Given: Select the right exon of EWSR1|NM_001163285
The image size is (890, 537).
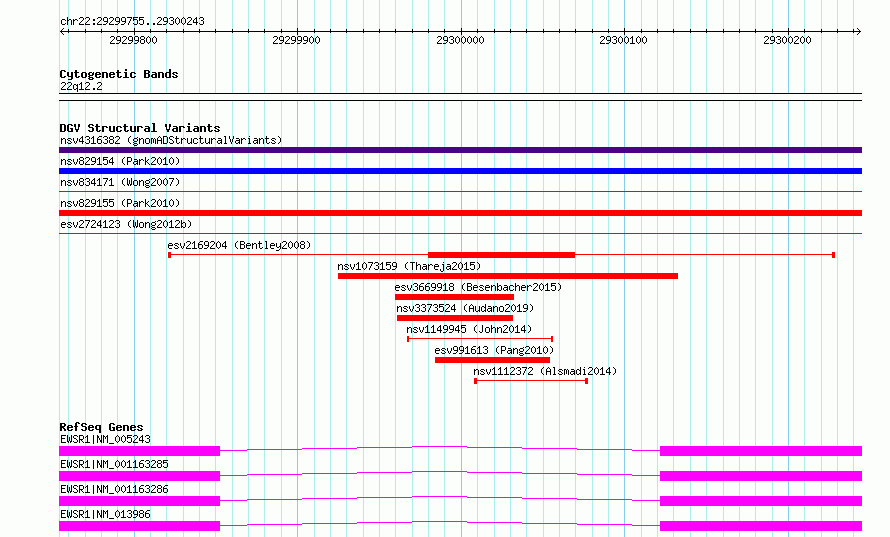Looking at the screenshot, I should pyautogui.click(x=761, y=476).
